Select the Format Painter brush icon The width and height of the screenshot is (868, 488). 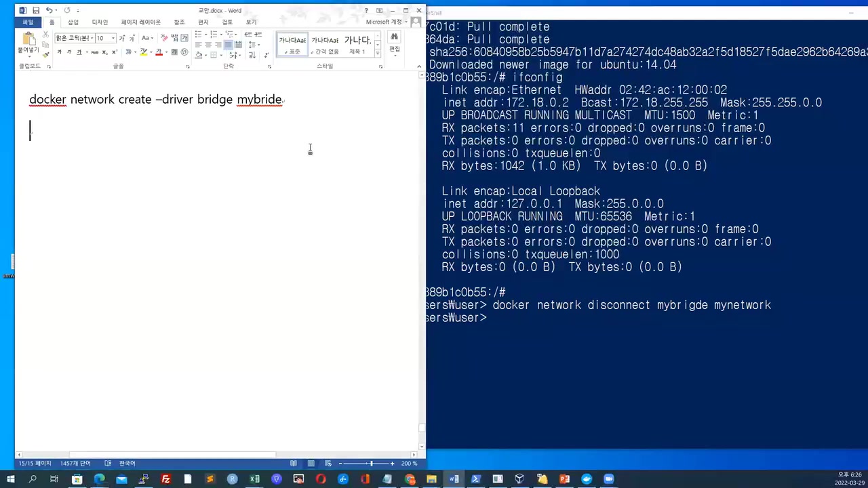click(45, 55)
